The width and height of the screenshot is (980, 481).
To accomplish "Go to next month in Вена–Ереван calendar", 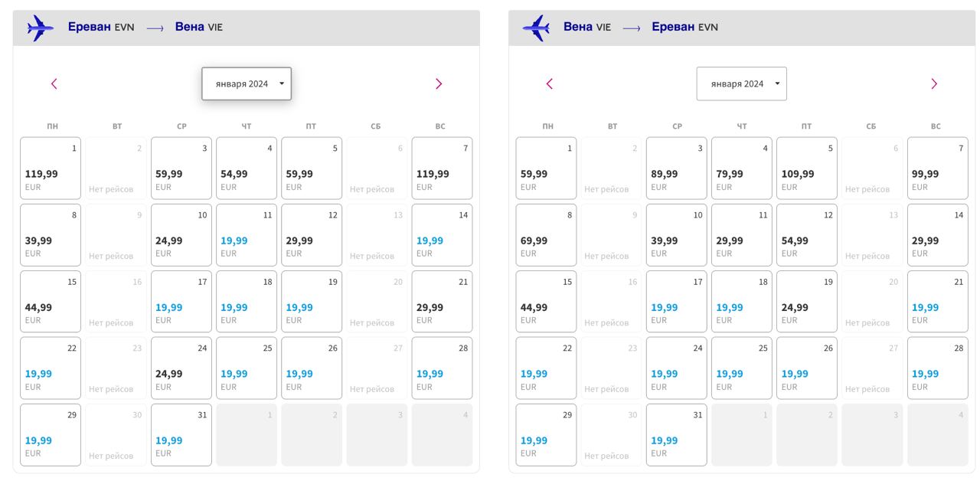I will 934,83.
